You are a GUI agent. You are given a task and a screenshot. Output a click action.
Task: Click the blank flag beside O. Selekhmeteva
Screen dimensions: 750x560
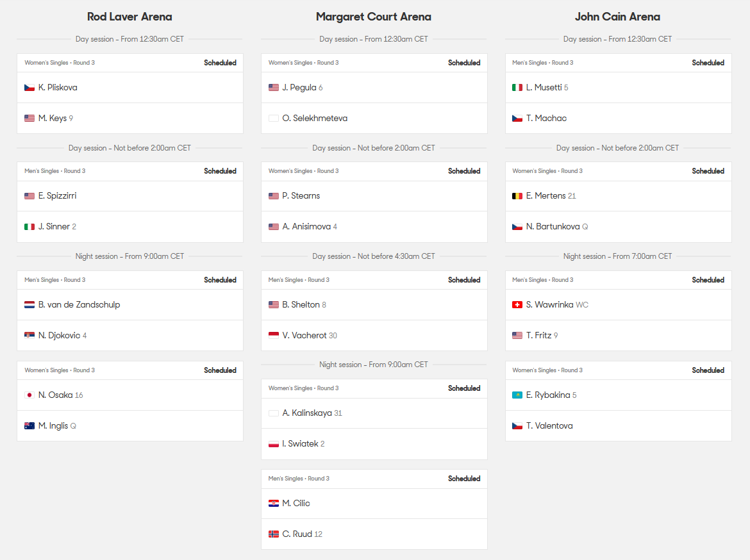(274, 118)
